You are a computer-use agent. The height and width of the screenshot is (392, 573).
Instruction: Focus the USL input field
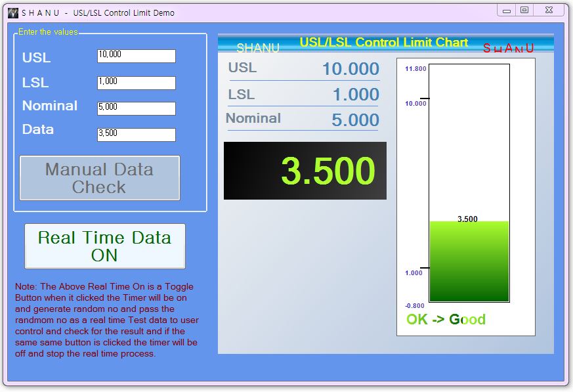[137, 56]
